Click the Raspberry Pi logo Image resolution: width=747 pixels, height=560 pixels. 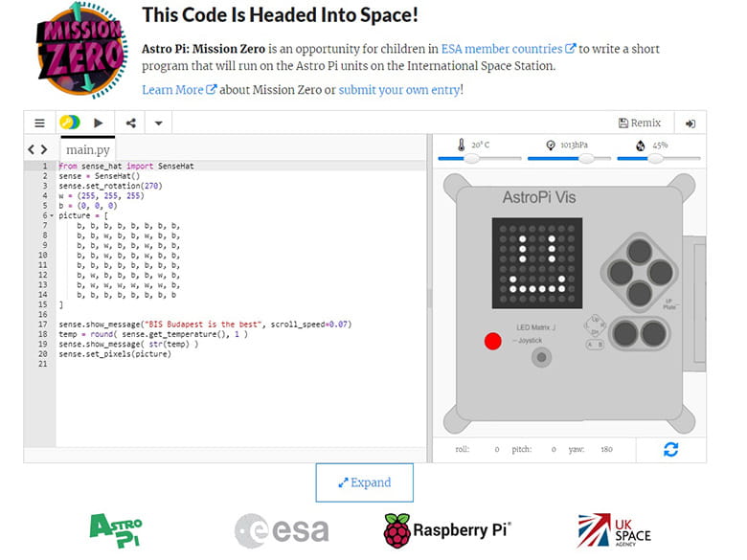[447, 530]
